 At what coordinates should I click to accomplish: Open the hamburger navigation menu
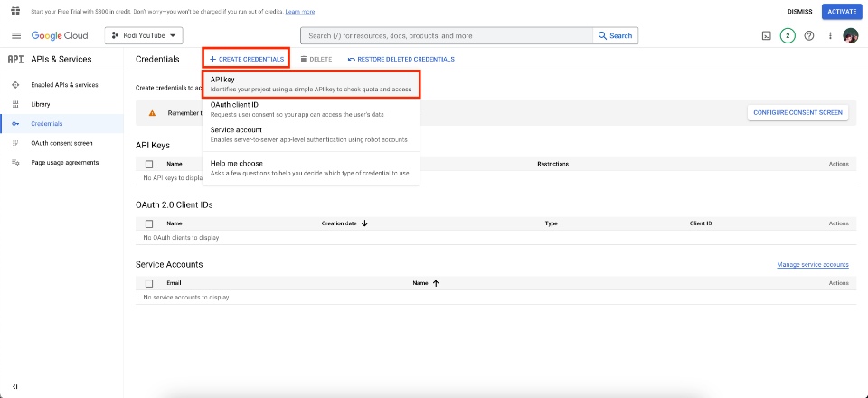point(16,35)
